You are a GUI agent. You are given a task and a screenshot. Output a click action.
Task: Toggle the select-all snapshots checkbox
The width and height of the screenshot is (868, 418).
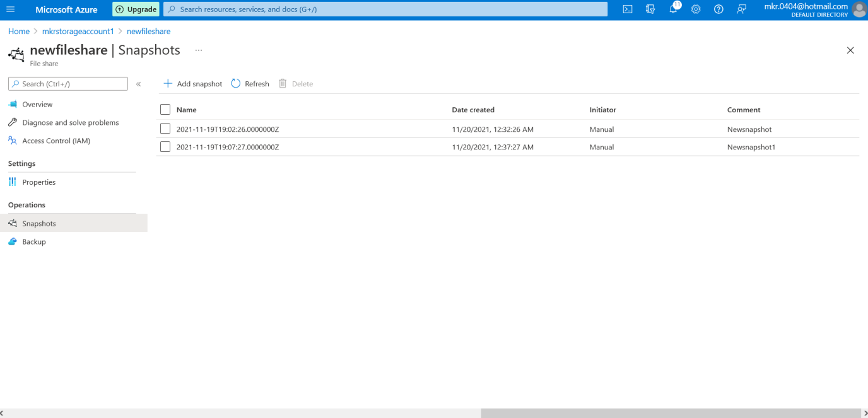click(165, 110)
